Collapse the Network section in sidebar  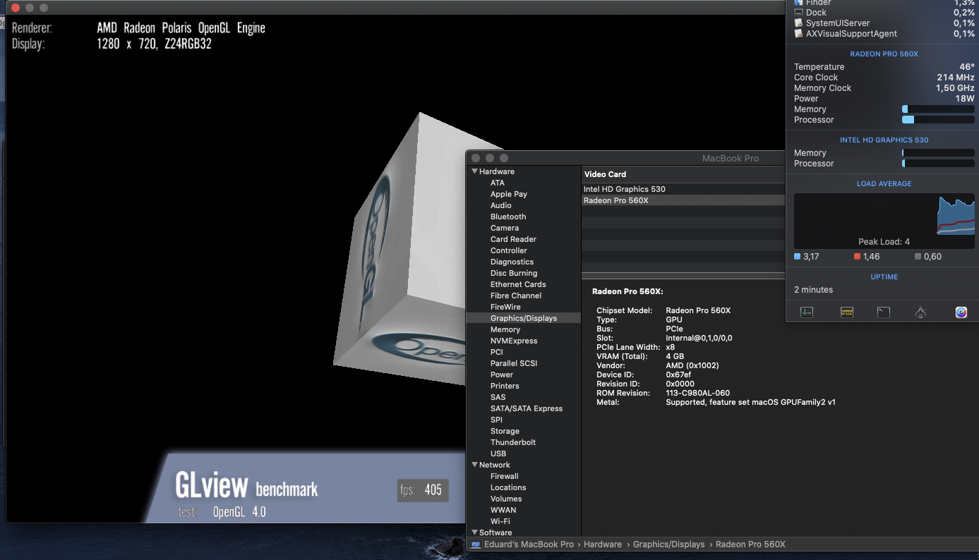pyautogui.click(x=475, y=465)
